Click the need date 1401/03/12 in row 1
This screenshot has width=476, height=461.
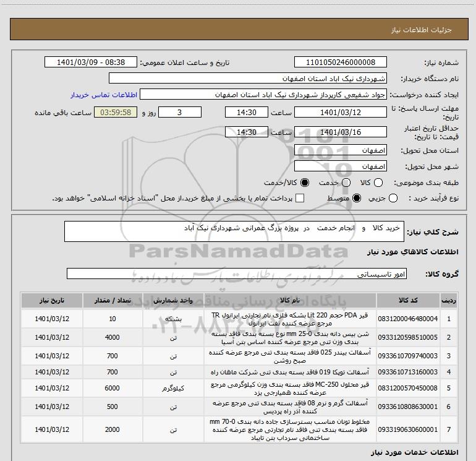[52, 319]
